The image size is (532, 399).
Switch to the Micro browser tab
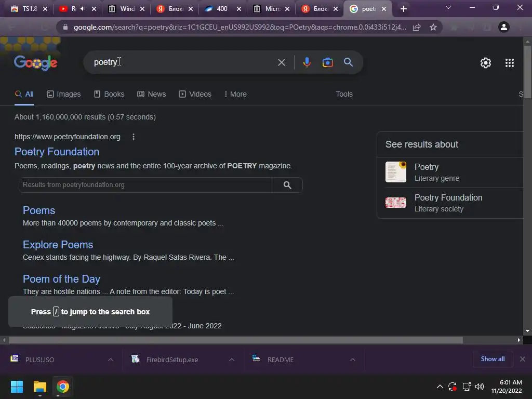[x=271, y=9]
